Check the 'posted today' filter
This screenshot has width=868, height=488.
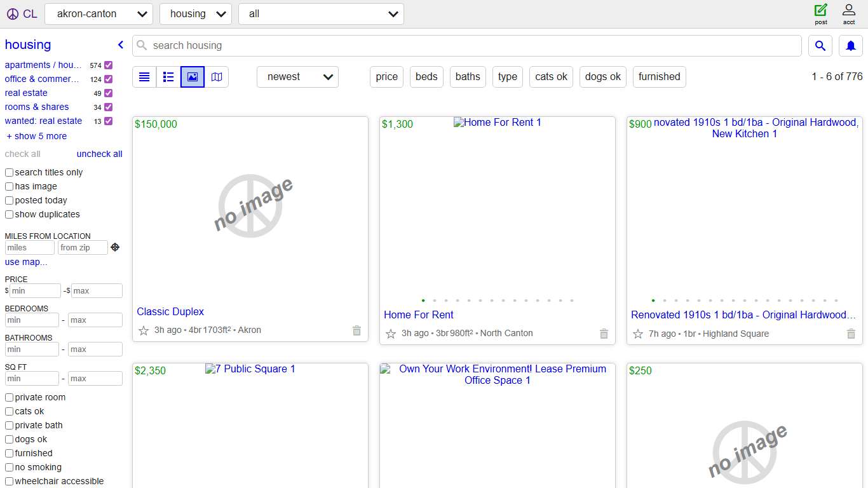coord(10,200)
